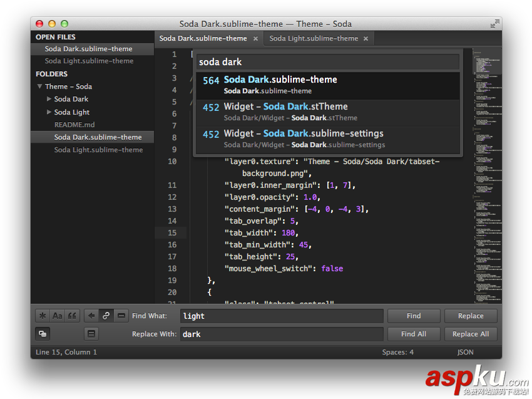The image size is (532, 399).
Task: Toggle wrap search link icon
Action: [106, 316]
